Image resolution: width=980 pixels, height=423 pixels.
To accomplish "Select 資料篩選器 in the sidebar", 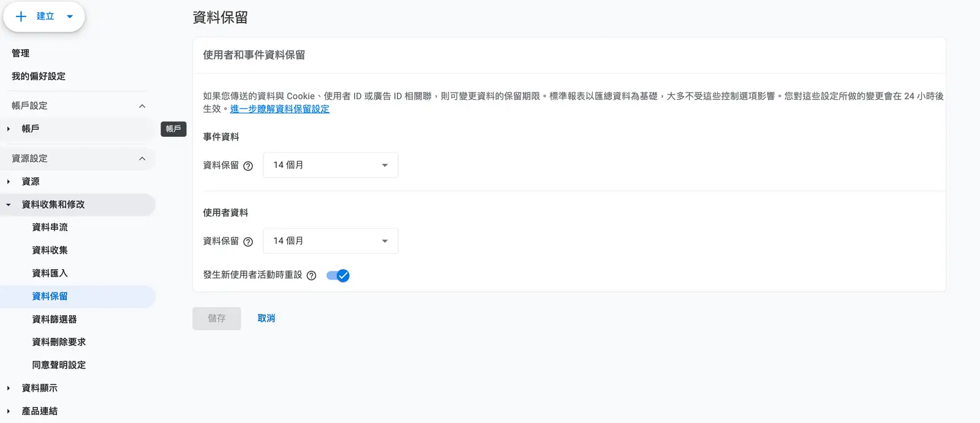I will pos(55,319).
